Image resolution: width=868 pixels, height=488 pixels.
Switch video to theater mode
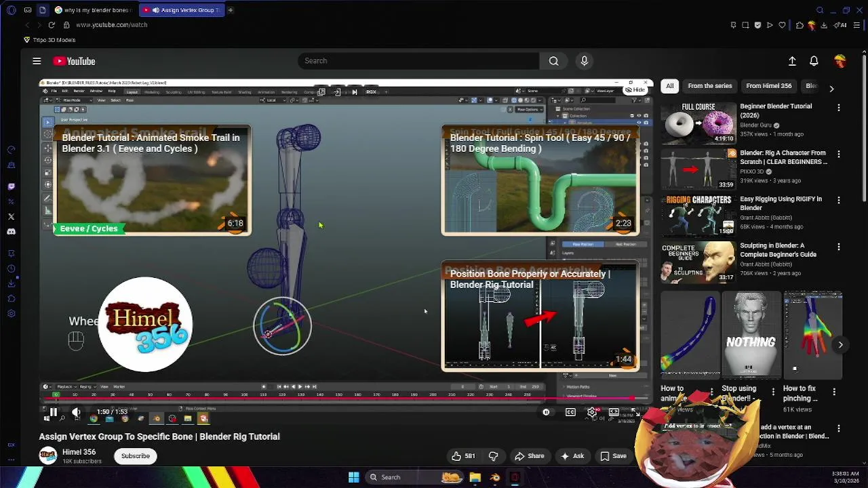[x=614, y=412]
